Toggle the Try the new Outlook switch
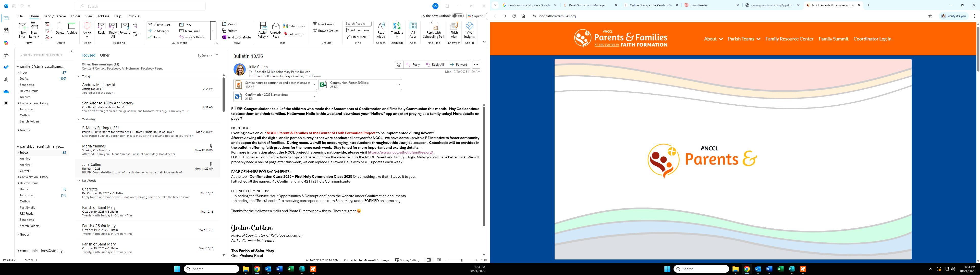980x275 pixels. point(458,16)
